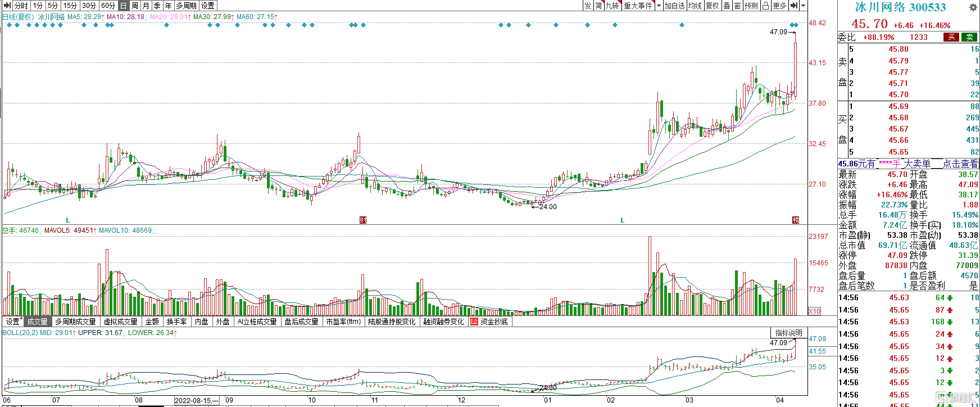This screenshot has height=407, width=980.
Task: Click the 大卖单 link
Action: point(917,164)
